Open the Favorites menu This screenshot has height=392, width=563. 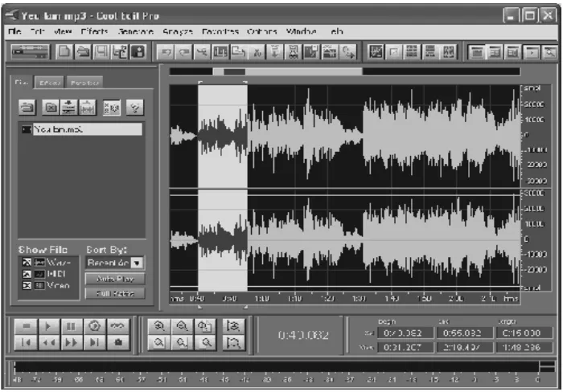click(x=220, y=31)
